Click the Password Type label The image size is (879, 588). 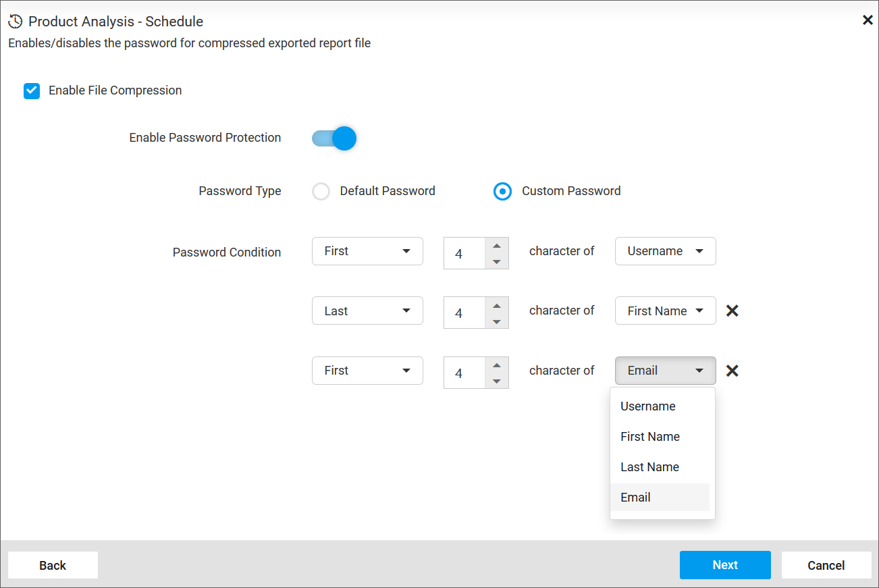click(240, 191)
